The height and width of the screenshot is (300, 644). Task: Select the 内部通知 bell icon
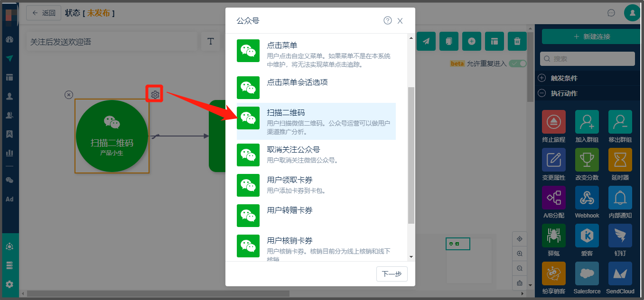tap(620, 198)
